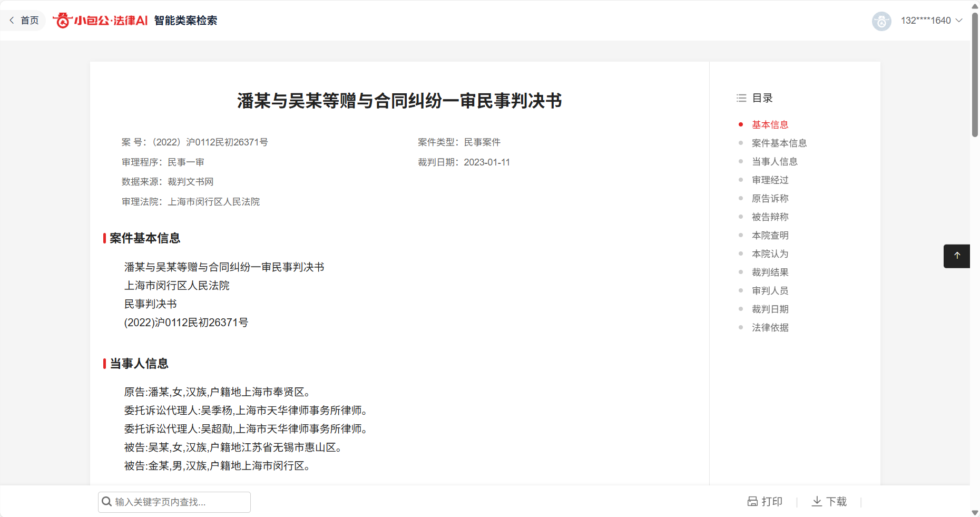980x517 pixels.
Task: Select 裁判结果 in the contents sidebar
Action: point(770,272)
